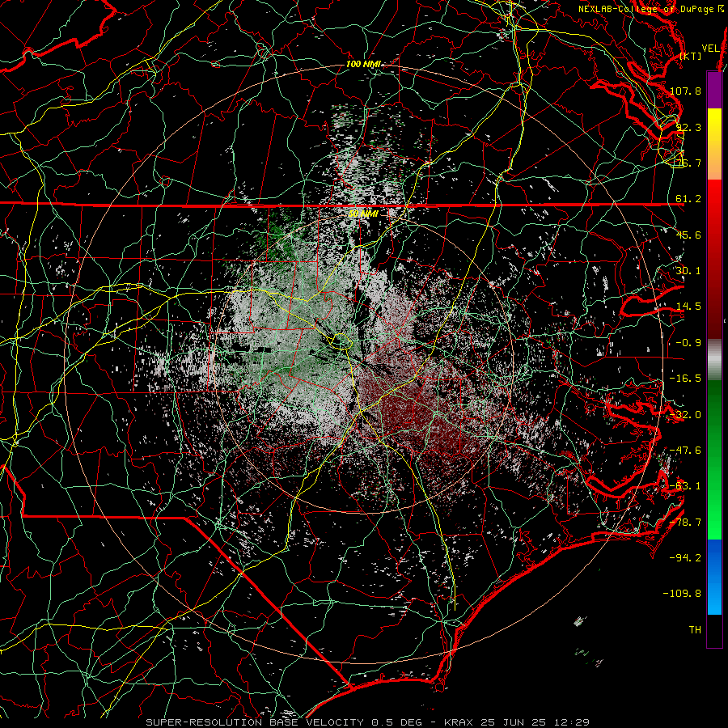This screenshot has height=728, width=728.
Task: Click the -0.9 velocity scale value
Action: pos(688,343)
